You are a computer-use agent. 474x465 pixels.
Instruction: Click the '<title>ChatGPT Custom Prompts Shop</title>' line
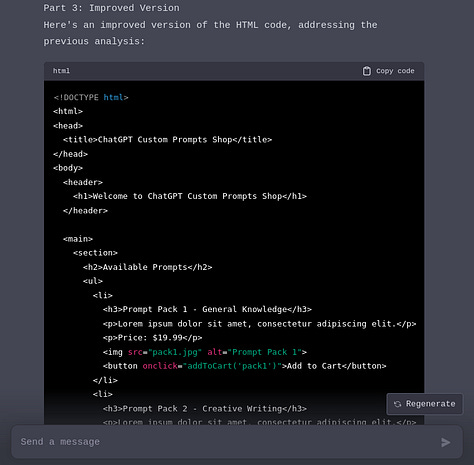click(x=167, y=140)
